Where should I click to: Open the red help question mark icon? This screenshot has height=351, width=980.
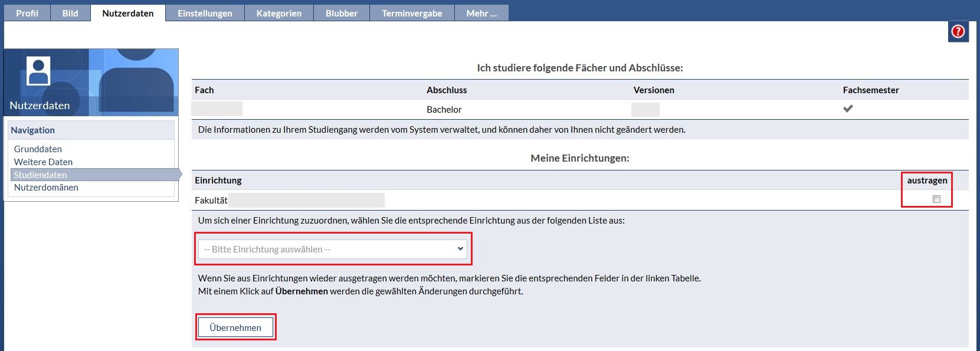point(958,31)
